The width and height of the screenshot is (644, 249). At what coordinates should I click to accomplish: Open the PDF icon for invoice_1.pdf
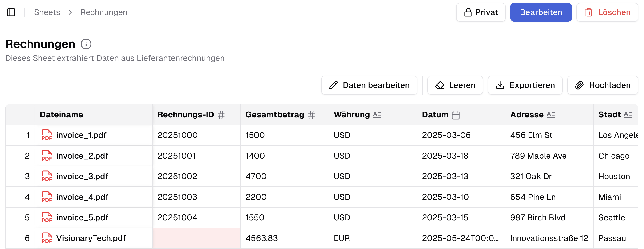pyautogui.click(x=47, y=135)
